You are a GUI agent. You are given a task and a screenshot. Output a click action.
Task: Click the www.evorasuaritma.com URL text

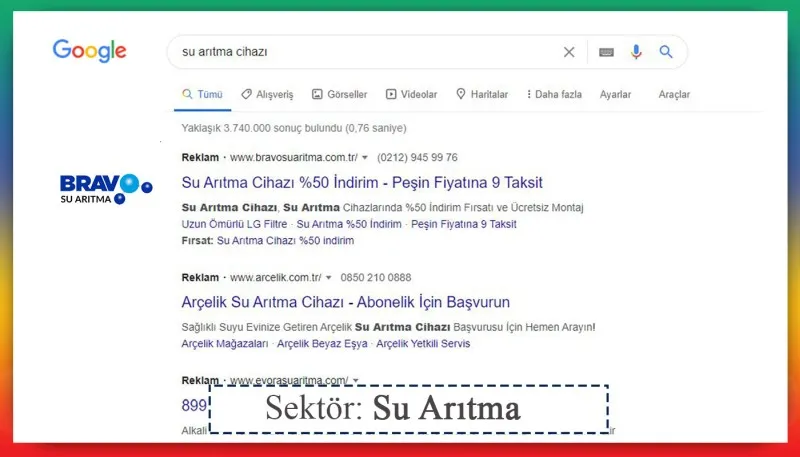click(289, 380)
